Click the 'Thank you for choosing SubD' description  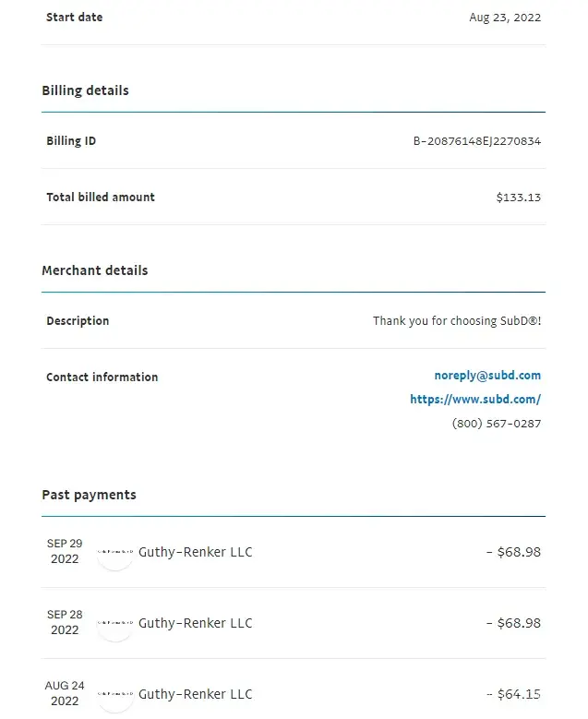click(457, 321)
